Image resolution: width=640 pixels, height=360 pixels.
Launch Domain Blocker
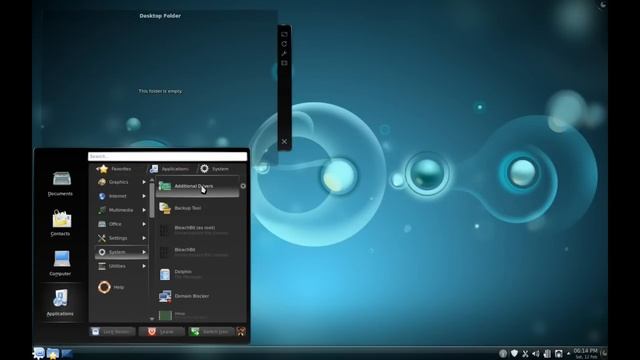click(198, 296)
